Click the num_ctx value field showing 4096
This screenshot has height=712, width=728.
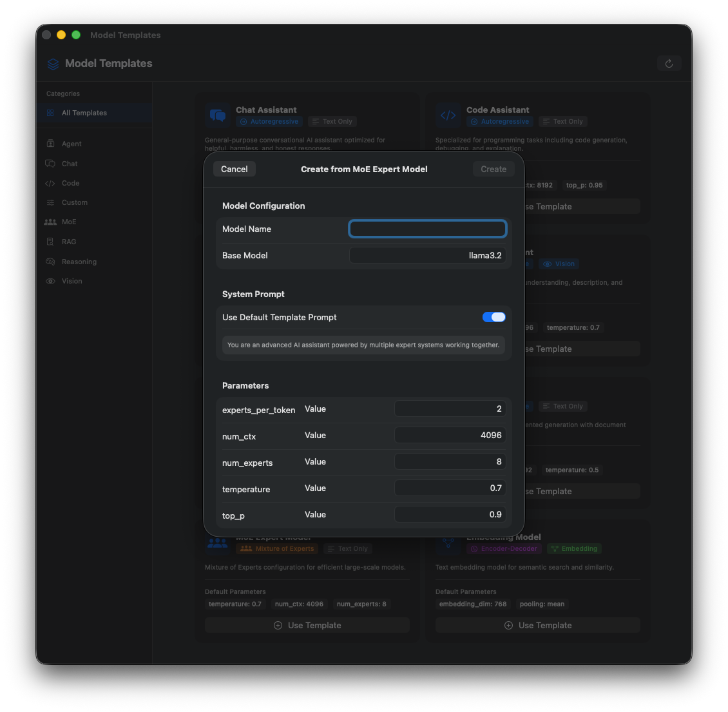pyautogui.click(x=450, y=435)
